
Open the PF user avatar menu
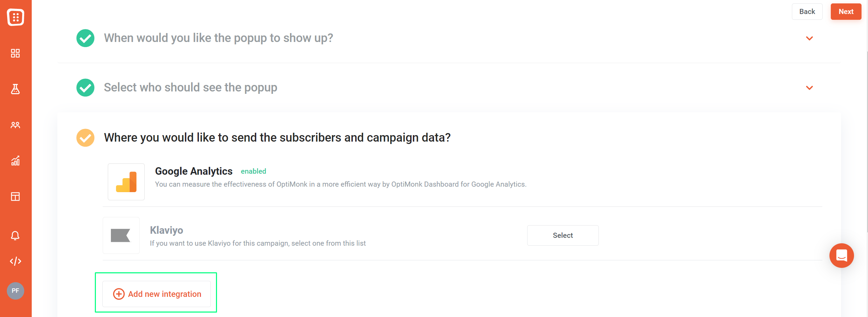coord(15,291)
